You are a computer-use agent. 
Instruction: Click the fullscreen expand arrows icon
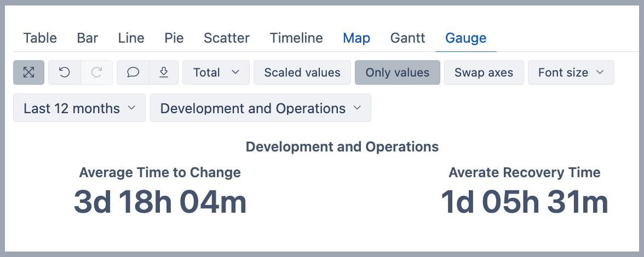(29, 73)
